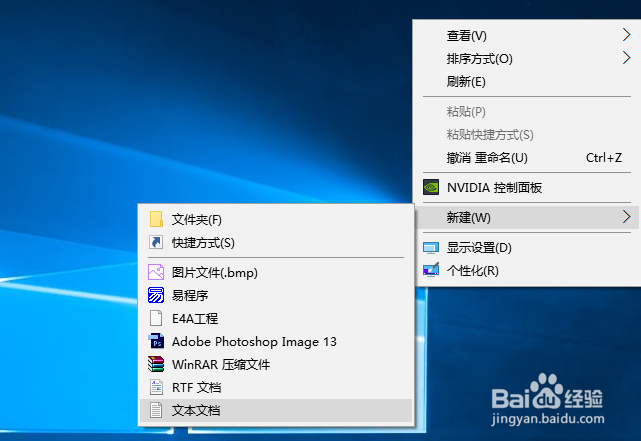Create a new 文件夹(F) folder
641x441 pixels.
pos(276,219)
